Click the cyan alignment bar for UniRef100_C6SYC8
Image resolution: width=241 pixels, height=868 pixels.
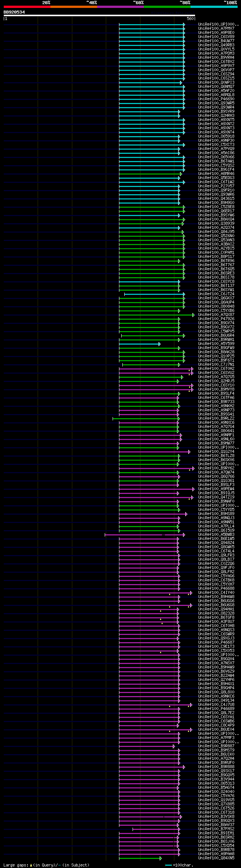(149, 282)
